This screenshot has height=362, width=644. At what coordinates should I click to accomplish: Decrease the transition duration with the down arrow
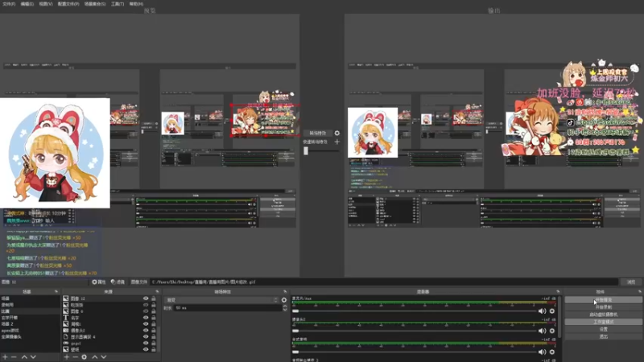pyautogui.click(x=285, y=310)
